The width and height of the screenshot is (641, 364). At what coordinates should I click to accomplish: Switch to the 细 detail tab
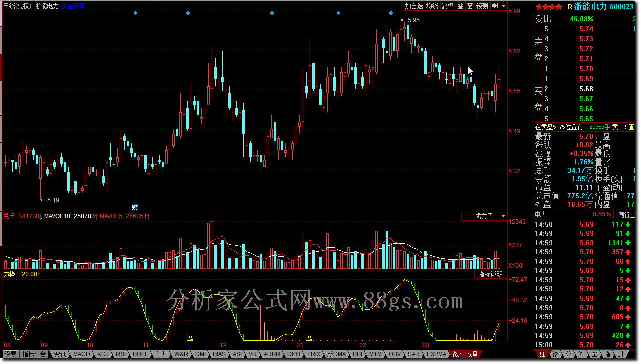(x=543, y=354)
